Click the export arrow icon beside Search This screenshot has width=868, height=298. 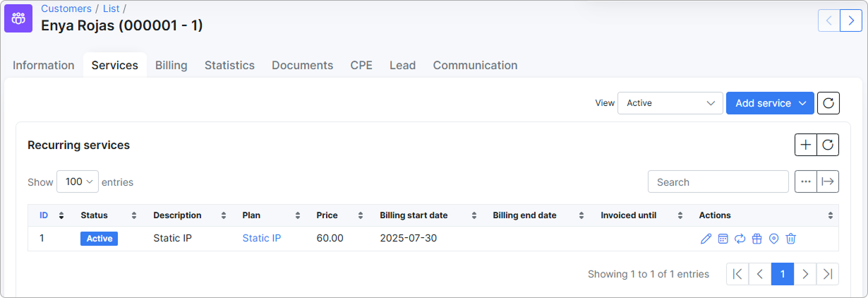828,181
